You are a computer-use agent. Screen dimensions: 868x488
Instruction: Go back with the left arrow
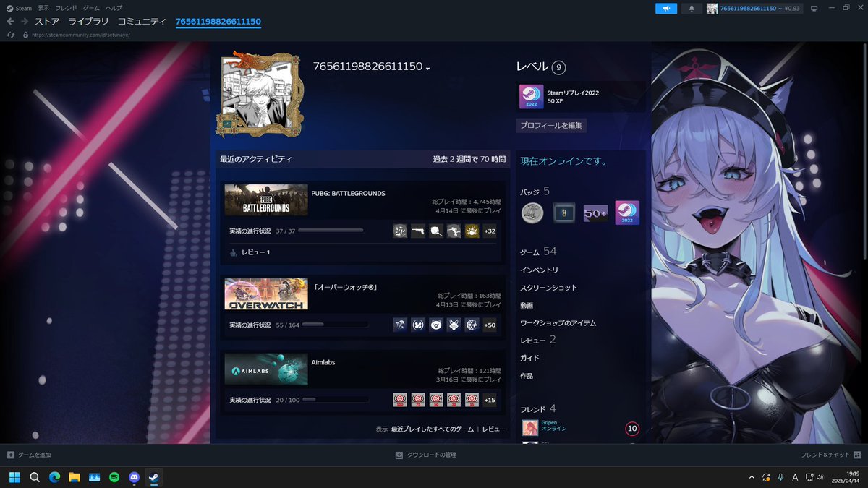coord(10,22)
